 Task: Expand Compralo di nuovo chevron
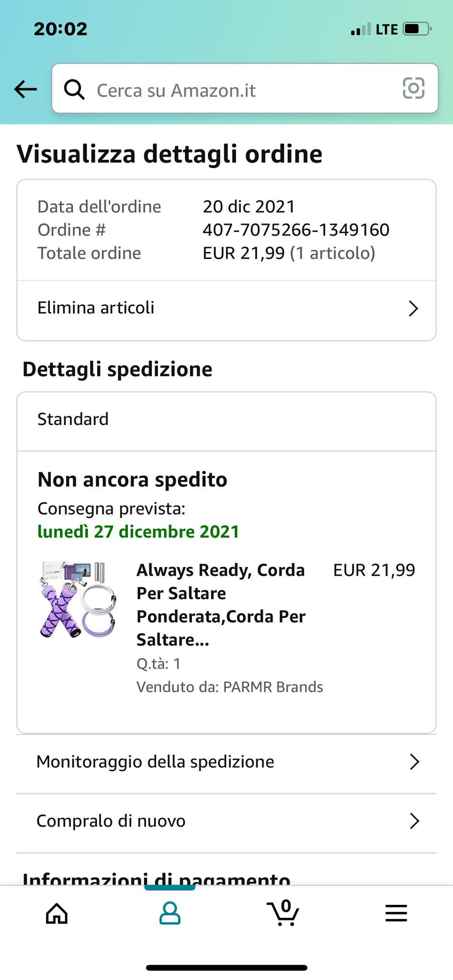click(414, 821)
